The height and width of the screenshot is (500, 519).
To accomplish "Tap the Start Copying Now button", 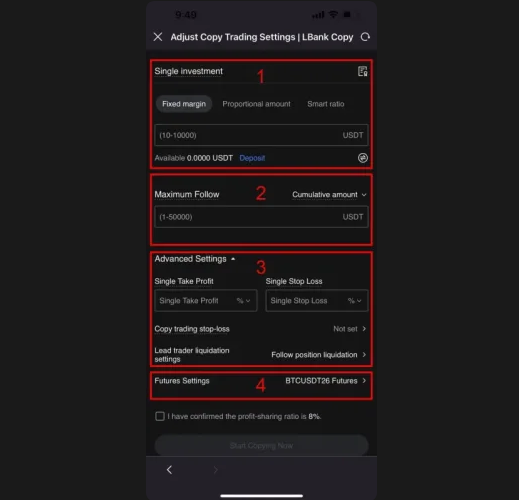I will pyautogui.click(x=261, y=445).
